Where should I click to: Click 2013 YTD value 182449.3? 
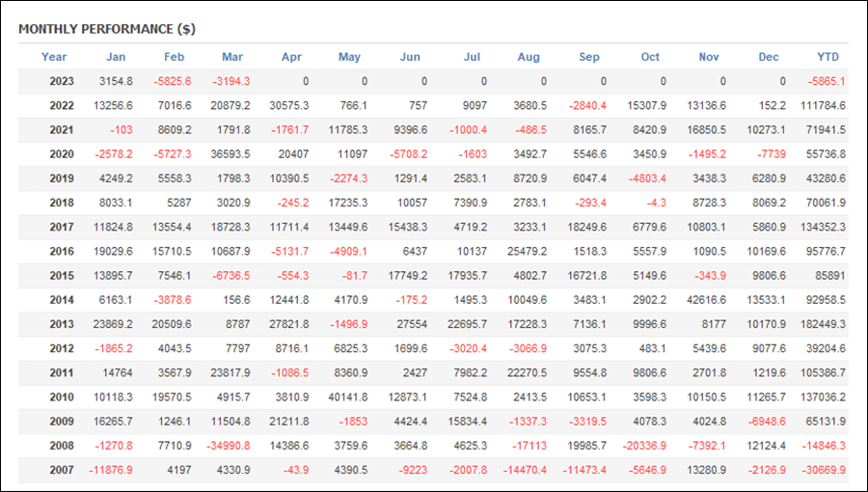823,324
